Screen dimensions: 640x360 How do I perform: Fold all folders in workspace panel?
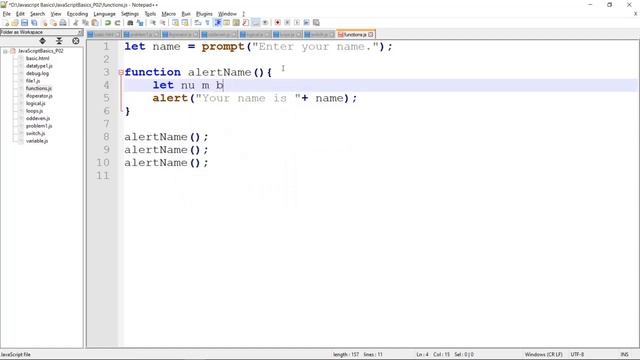click(x=59, y=41)
